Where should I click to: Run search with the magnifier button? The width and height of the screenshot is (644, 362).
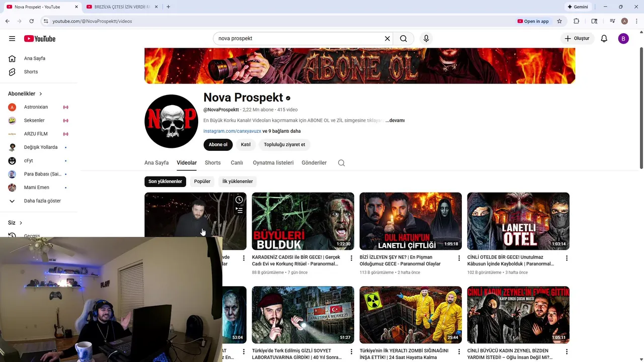pos(404,38)
